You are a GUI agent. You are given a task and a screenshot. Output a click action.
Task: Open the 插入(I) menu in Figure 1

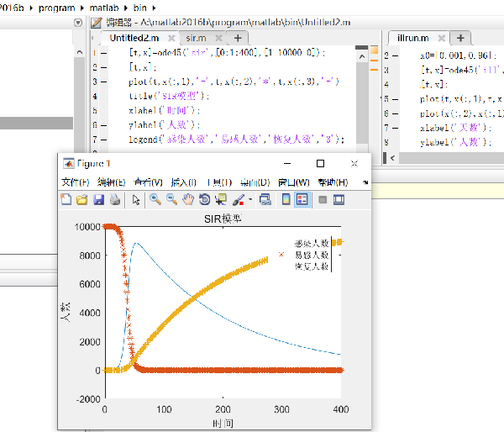183,182
